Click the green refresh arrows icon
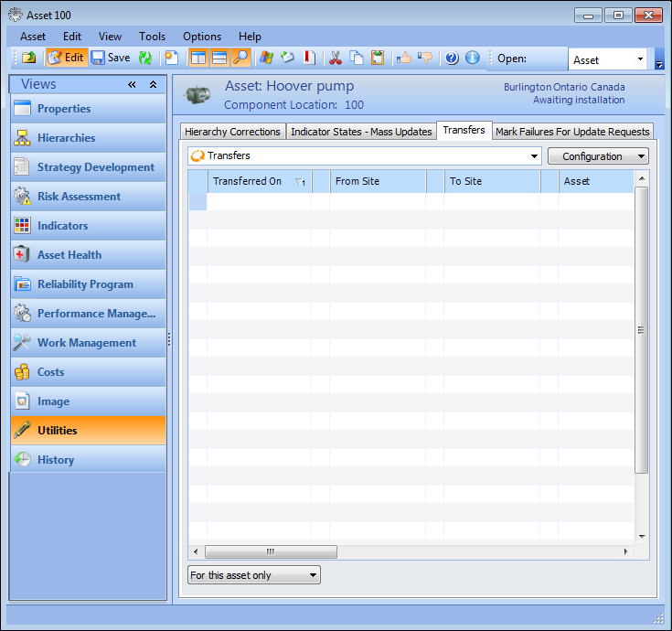Screen dimensions: 672x631 (145, 58)
